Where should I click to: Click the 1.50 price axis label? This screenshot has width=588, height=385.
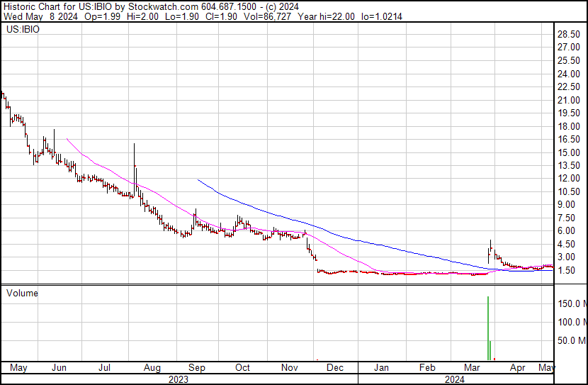567,270
